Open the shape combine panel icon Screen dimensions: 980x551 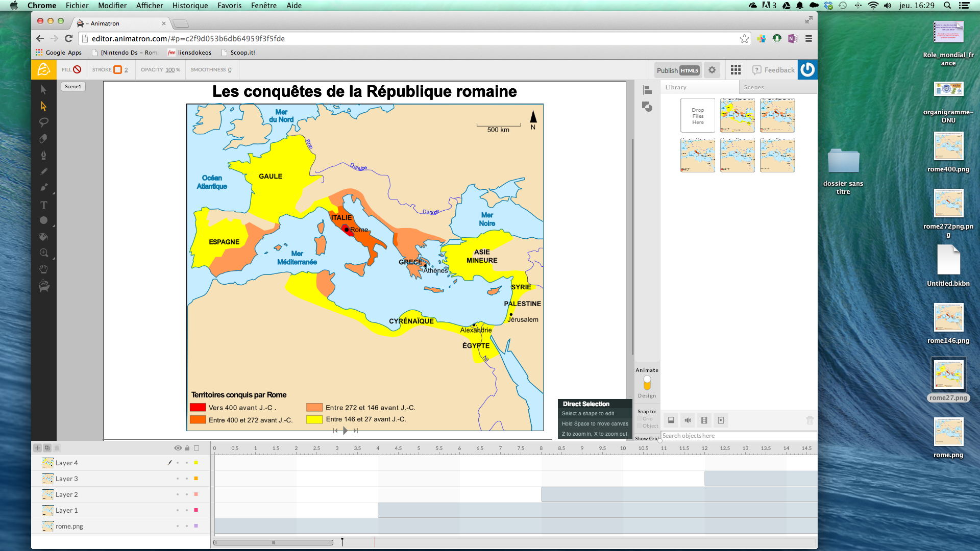pyautogui.click(x=647, y=107)
